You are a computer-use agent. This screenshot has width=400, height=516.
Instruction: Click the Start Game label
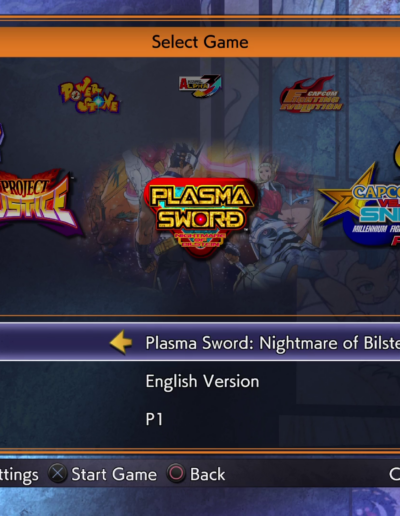click(x=114, y=474)
